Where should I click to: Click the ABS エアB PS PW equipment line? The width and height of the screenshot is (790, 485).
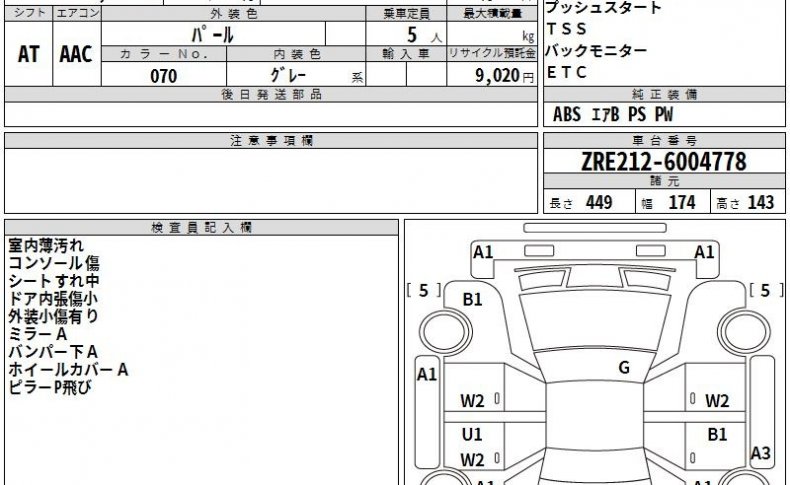coord(613,114)
